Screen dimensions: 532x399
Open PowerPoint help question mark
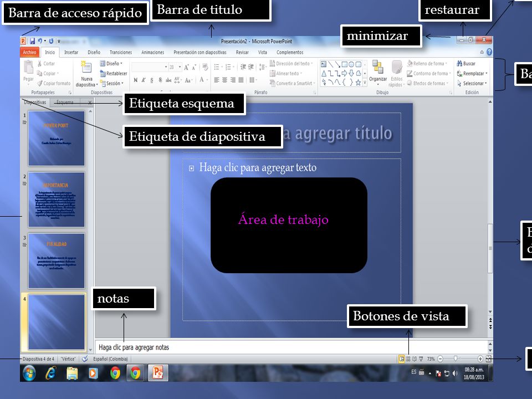(x=489, y=52)
